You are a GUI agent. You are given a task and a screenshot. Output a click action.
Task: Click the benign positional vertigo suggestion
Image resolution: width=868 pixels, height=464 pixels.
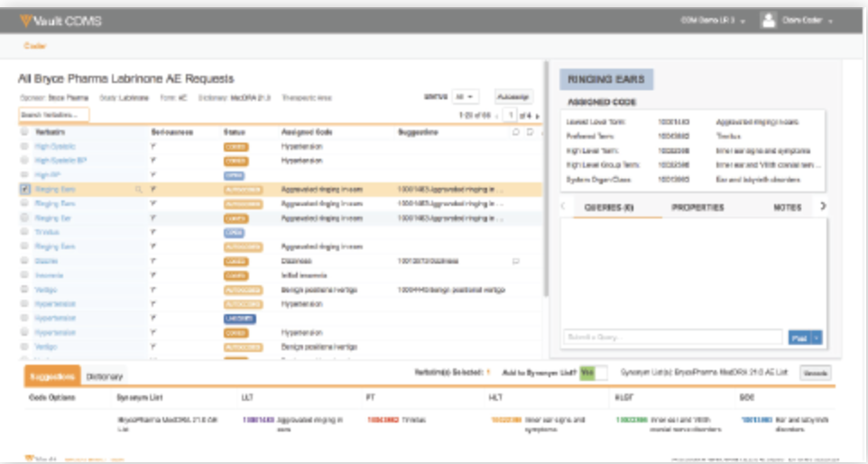[x=451, y=290]
